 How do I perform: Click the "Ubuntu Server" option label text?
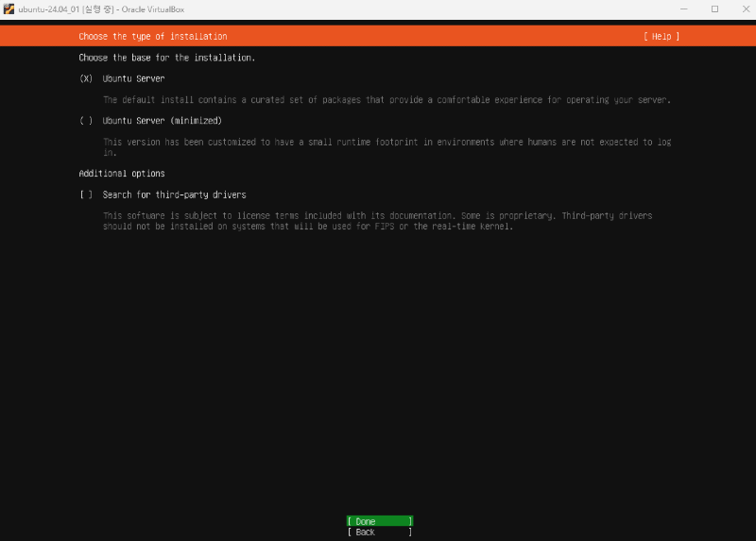click(133, 78)
